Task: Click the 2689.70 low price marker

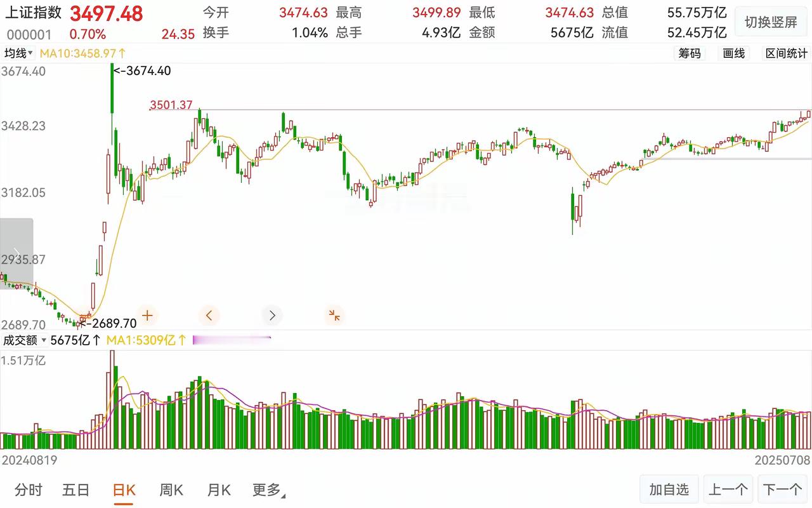Action: [x=107, y=324]
